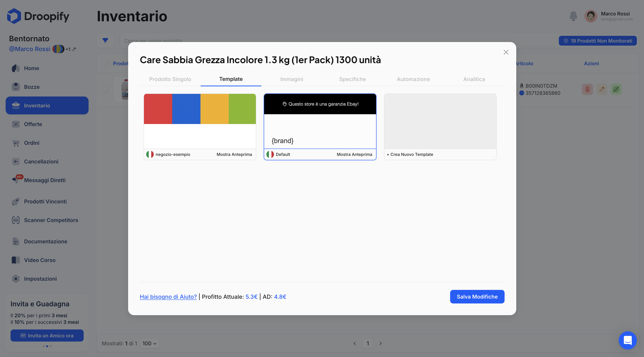This screenshot has height=357, width=644.
Task: Click the empty new template thumbnail
Action: (x=440, y=121)
